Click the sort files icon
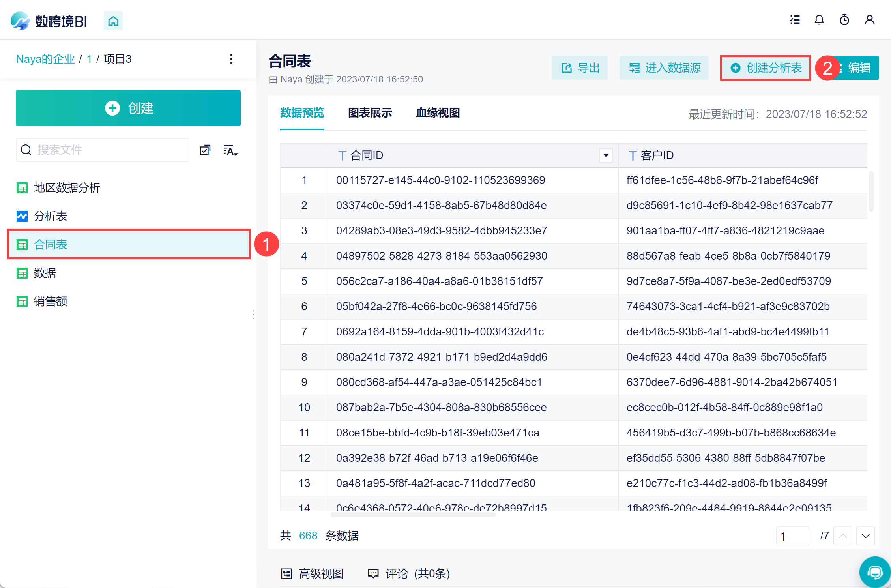Screen dimensions: 891x588 [x=230, y=150]
